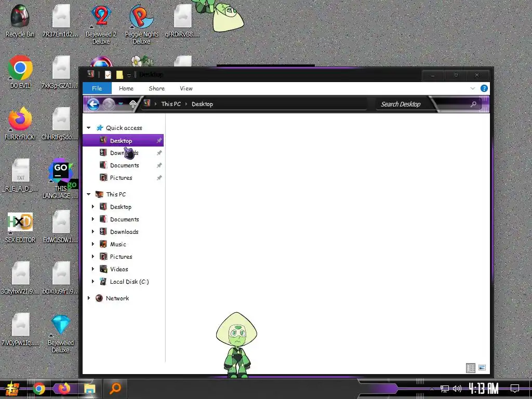
Task: Open the 4:13 AM taskbar clock
Action: (484, 389)
